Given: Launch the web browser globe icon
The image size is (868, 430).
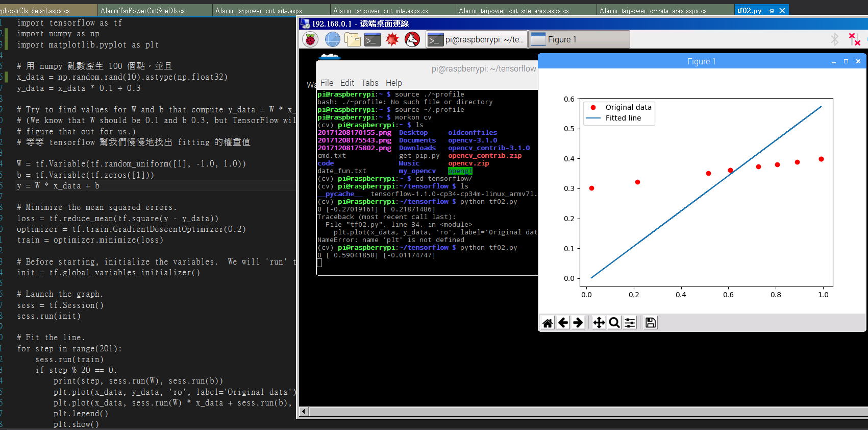Looking at the screenshot, I should (x=332, y=39).
